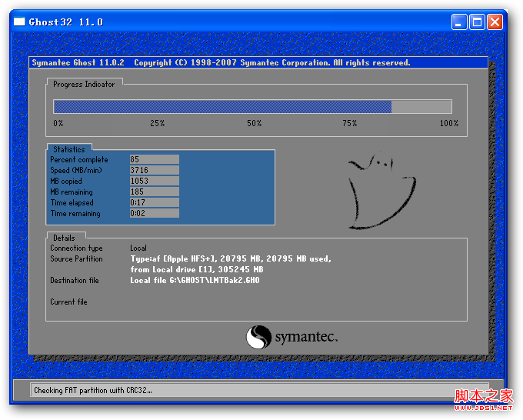Click the MB remaining value 185
The width and height of the screenshot is (523, 420).
click(154, 192)
